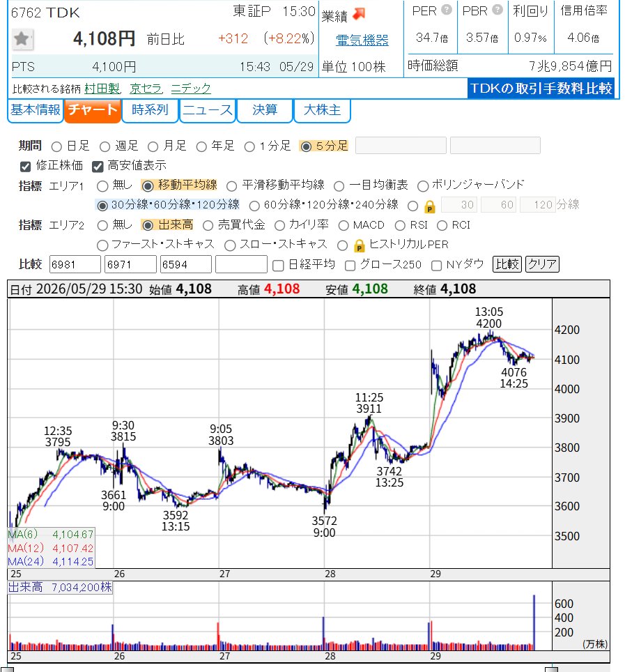Select RSI indicator
The height and width of the screenshot is (672, 625).
tap(400, 225)
